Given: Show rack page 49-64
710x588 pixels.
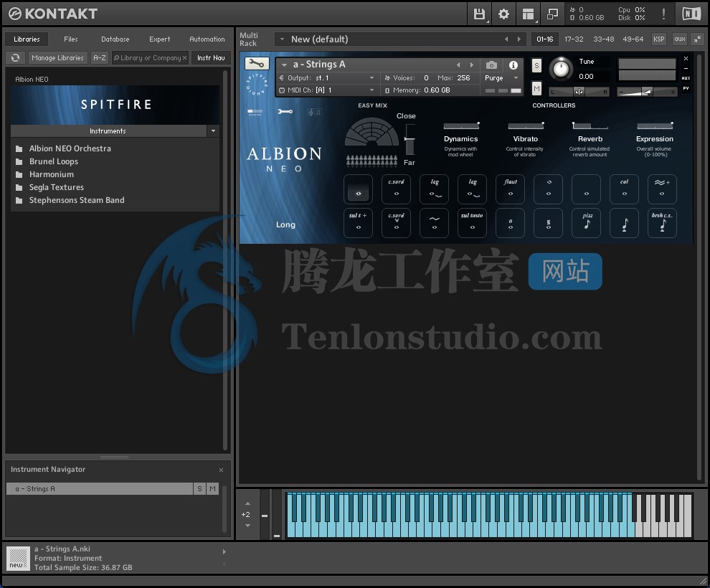Looking at the screenshot, I should point(633,39).
